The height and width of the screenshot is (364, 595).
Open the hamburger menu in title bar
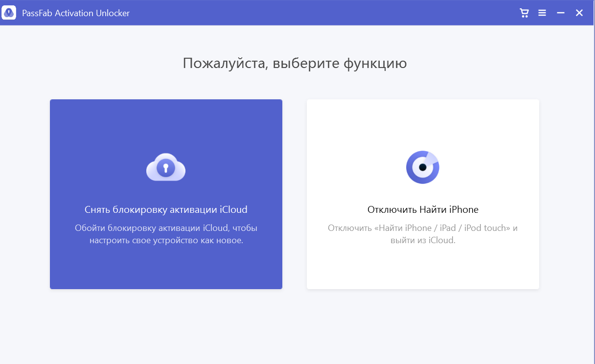542,13
